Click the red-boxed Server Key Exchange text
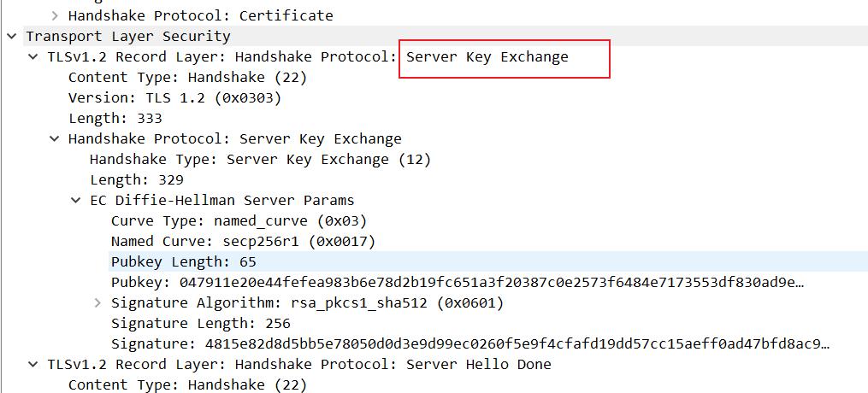This screenshot has height=393, width=868. [487, 57]
